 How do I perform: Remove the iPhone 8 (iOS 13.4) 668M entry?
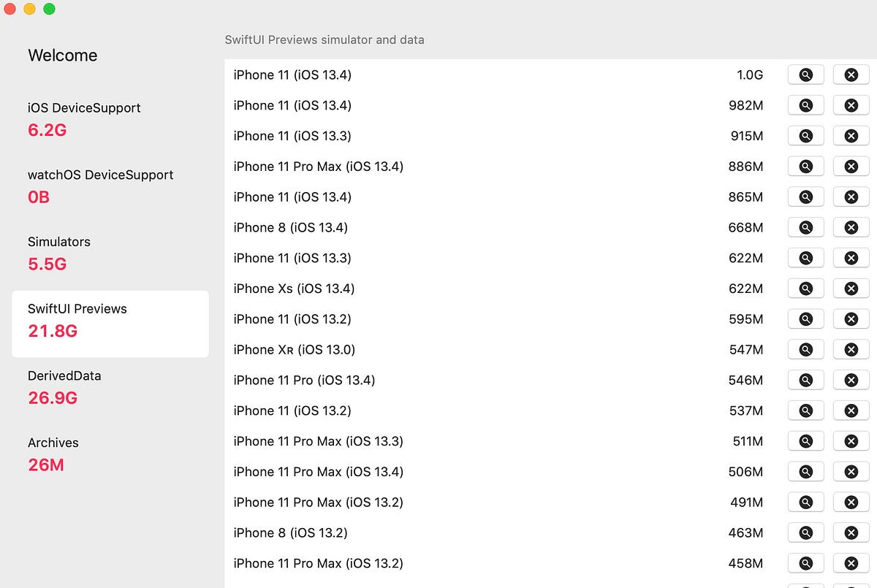pyautogui.click(x=851, y=227)
